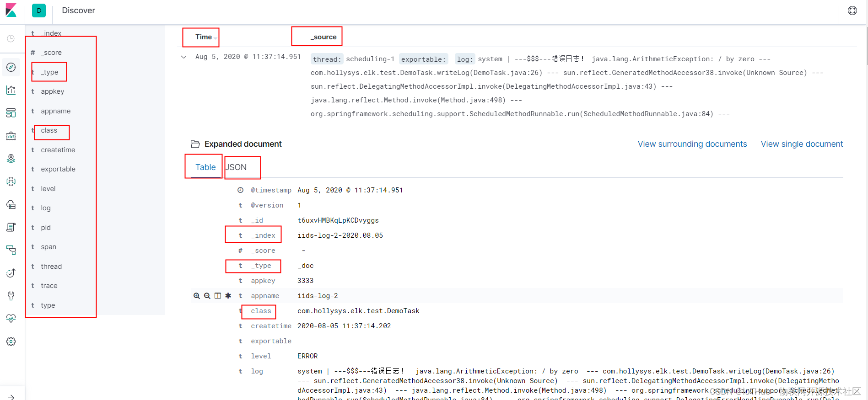Image resolution: width=868 pixels, height=400 pixels.
Task: Click _type value '_doc'
Action: (x=306, y=266)
